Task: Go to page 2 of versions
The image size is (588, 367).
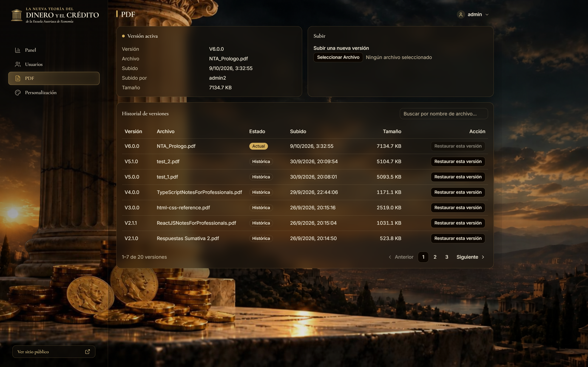Action: (x=435, y=257)
